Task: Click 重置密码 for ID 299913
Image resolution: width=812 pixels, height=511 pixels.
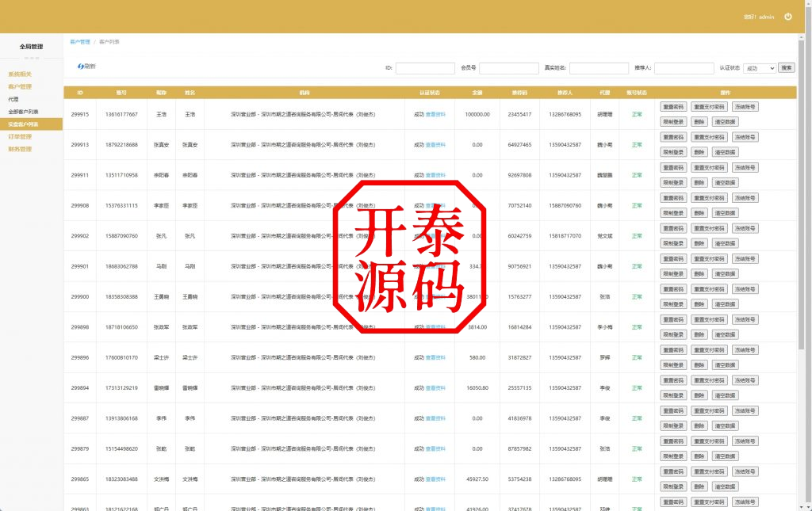Action: tap(672, 138)
